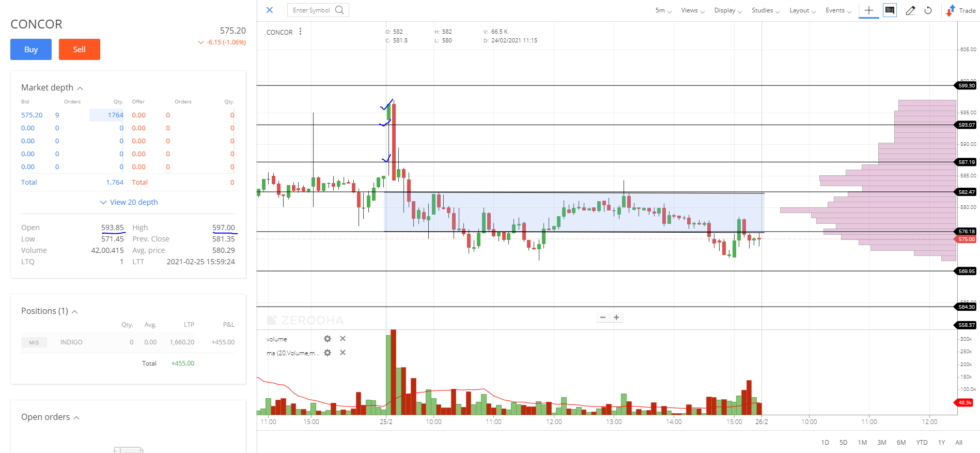Select the YTD range

coord(922,442)
